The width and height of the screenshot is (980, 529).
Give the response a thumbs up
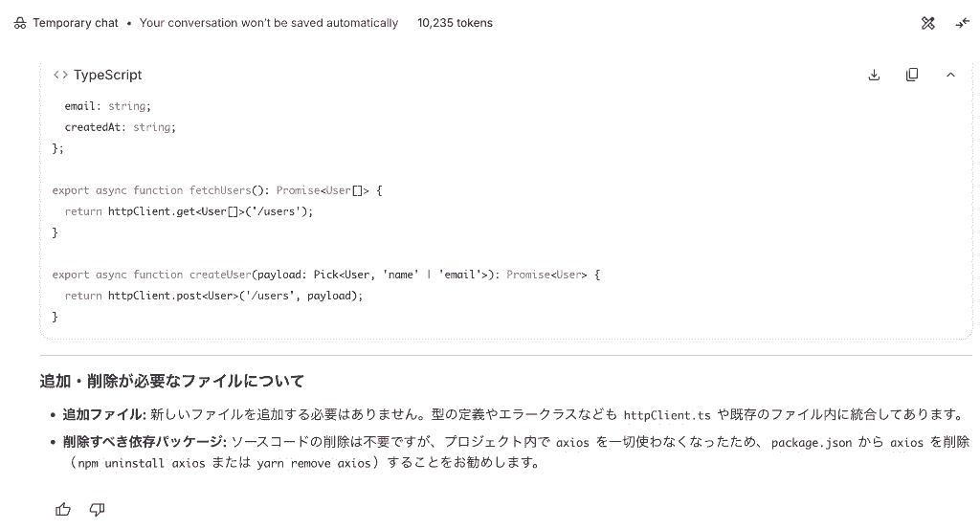click(63, 510)
